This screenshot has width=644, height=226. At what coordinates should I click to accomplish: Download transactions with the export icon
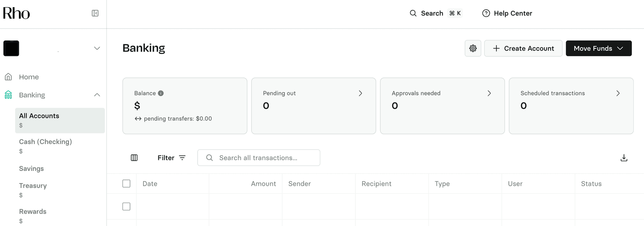[x=624, y=158]
